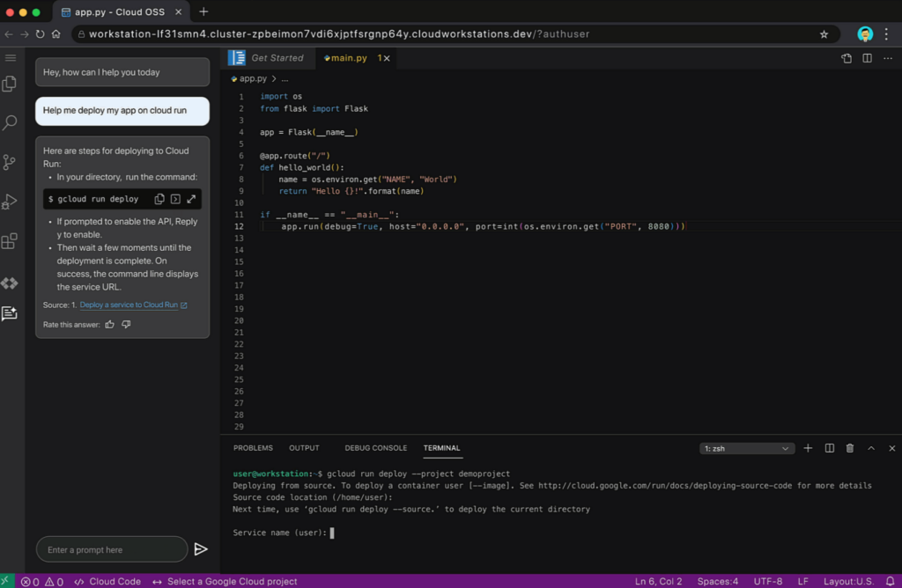Copy the gcloud run deploy command
Viewport: 902px width, 588px height.
[x=159, y=199]
